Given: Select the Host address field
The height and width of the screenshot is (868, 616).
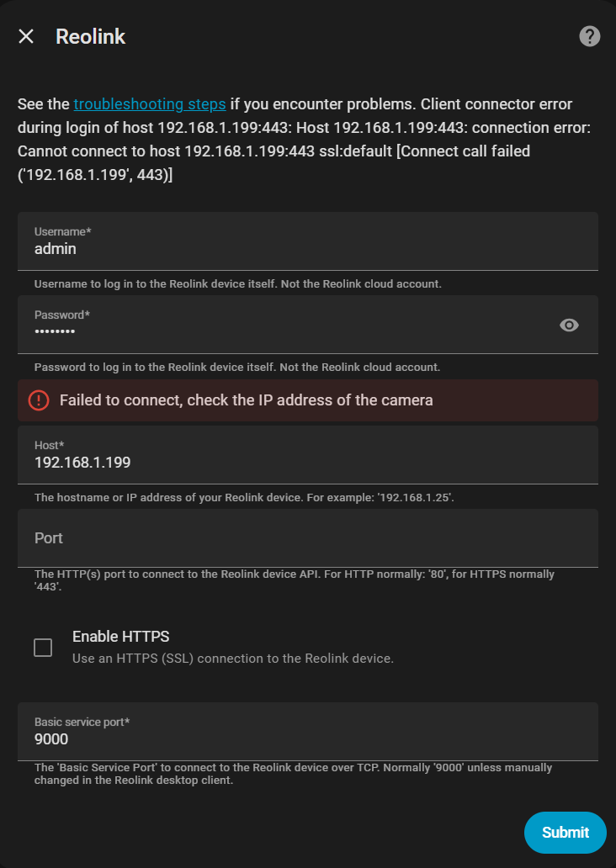Looking at the screenshot, I should [307, 462].
